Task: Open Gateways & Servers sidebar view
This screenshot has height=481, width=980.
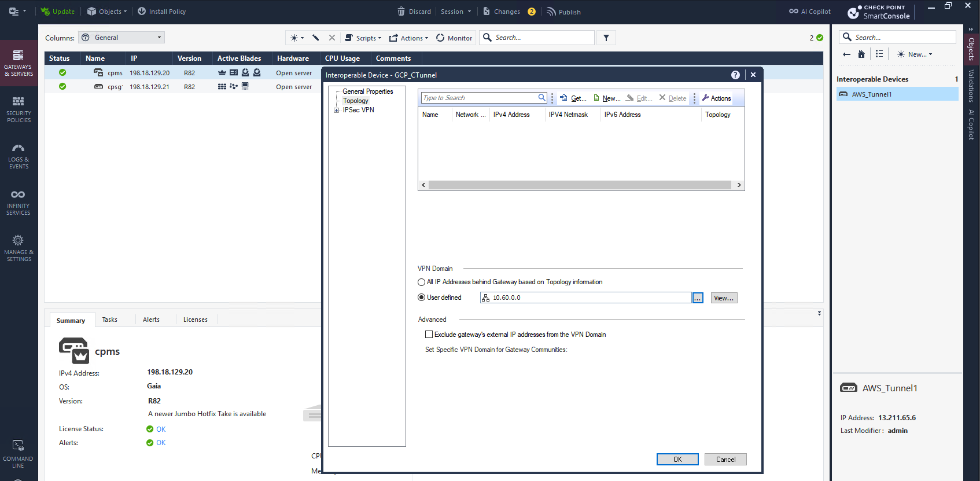Action: 19,63
